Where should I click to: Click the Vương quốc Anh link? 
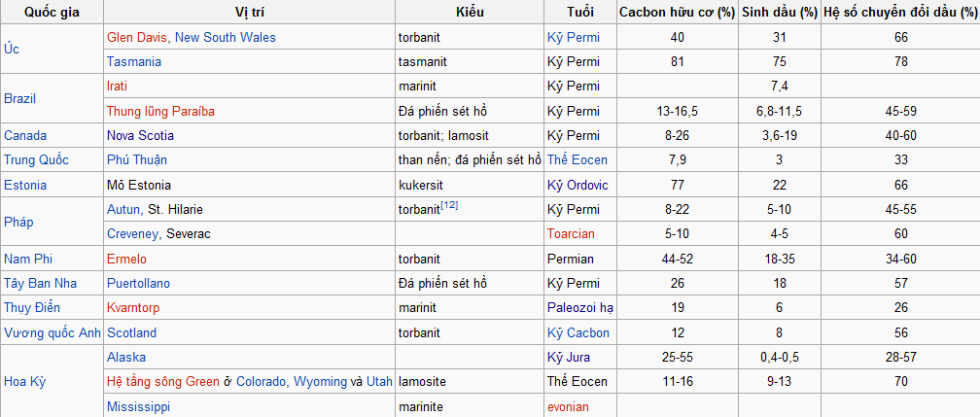pos(52,332)
